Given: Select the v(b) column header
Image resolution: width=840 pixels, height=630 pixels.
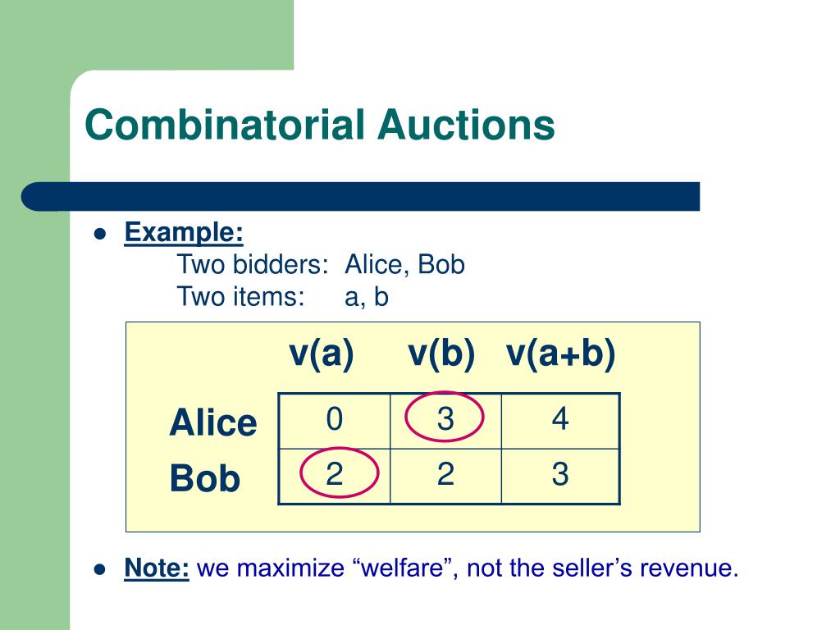Looking at the screenshot, I should (441, 354).
